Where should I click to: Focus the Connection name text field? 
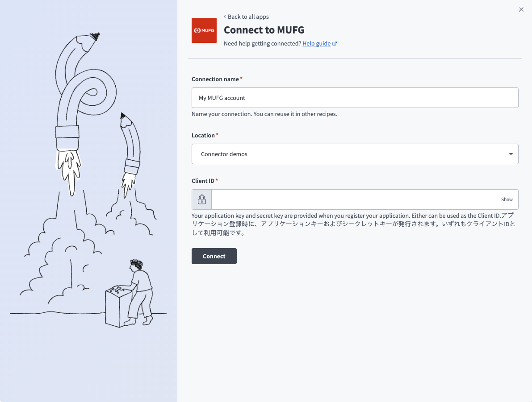(x=355, y=98)
